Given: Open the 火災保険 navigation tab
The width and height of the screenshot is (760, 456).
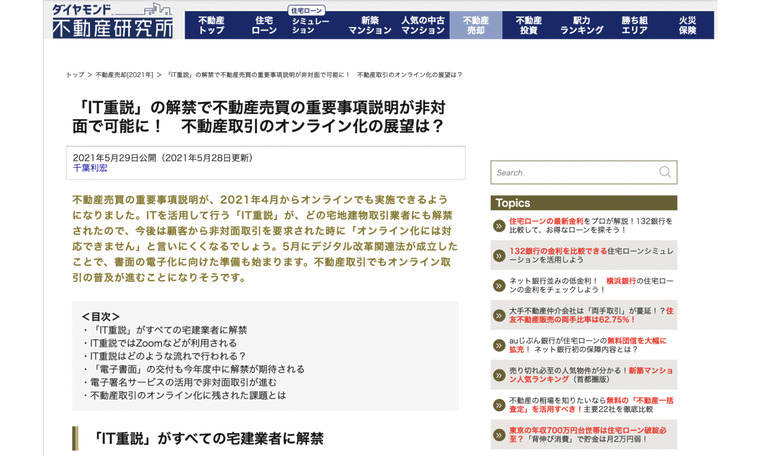Looking at the screenshot, I should (687, 25).
